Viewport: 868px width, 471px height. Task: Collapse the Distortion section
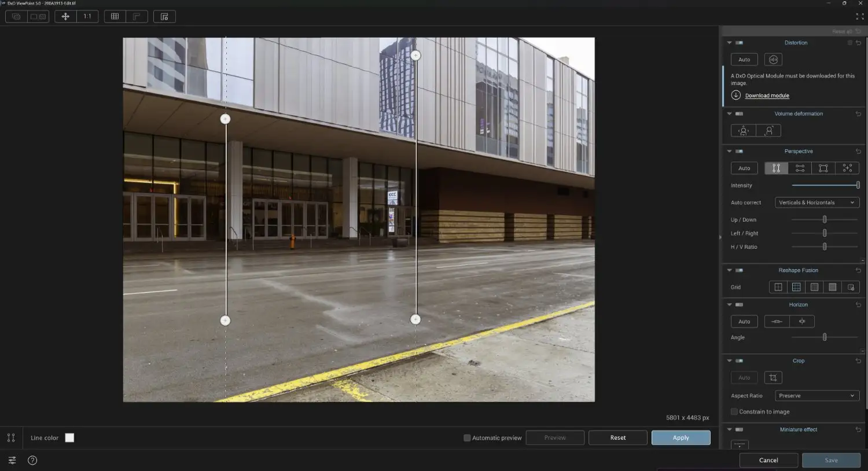pos(729,42)
